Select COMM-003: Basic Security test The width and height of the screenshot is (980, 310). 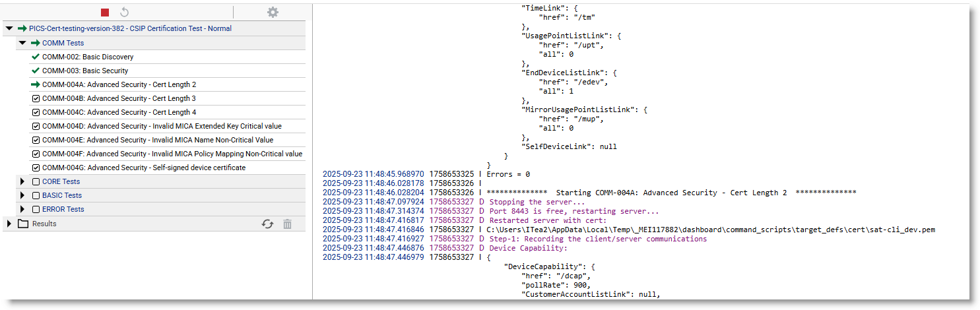click(x=85, y=71)
